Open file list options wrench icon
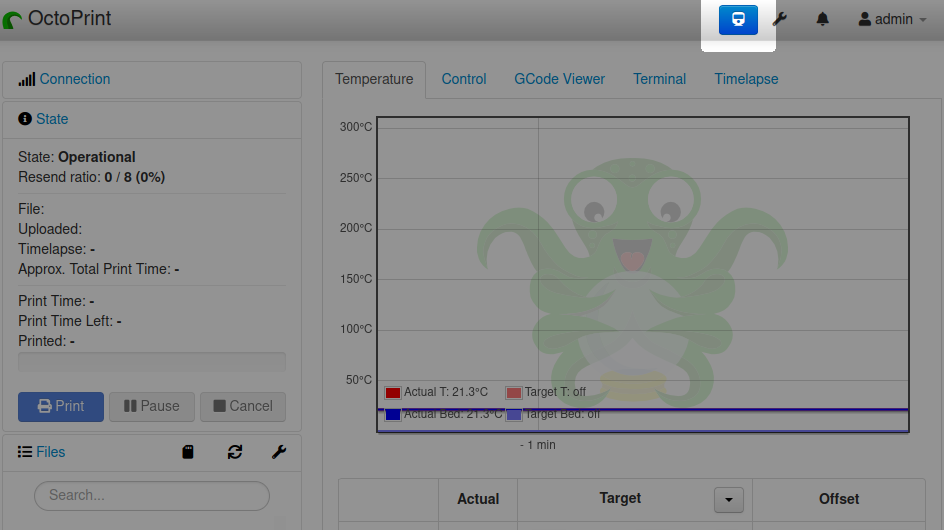 pyautogui.click(x=279, y=452)
